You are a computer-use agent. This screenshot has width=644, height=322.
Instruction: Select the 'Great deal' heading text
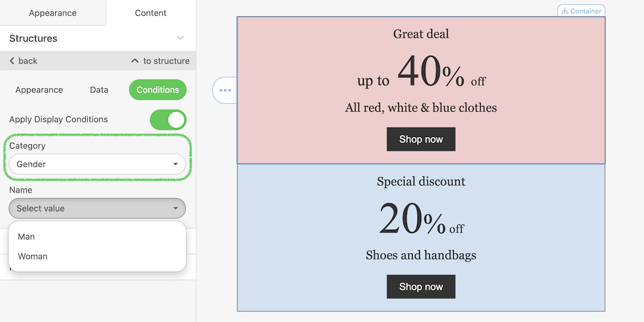tap(421, 34)
